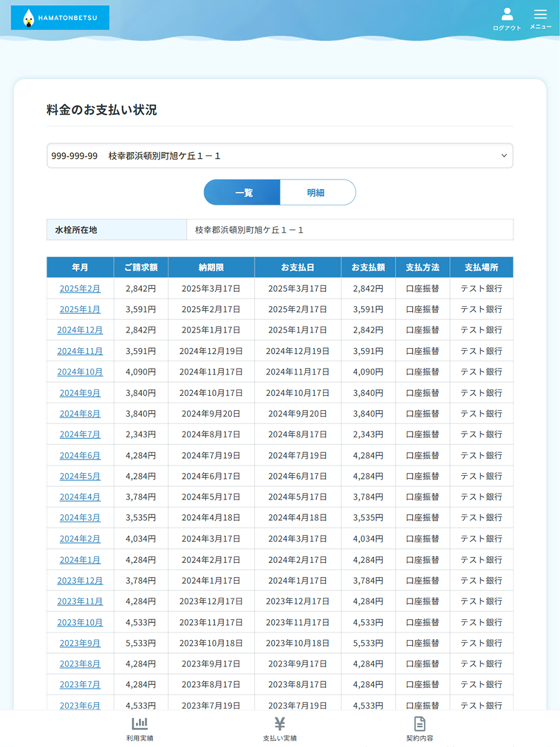Click 口座振替 in the 2025年2月 row
Image resolution: width=560 pixels, height=747 pixels.
[423, 289]
